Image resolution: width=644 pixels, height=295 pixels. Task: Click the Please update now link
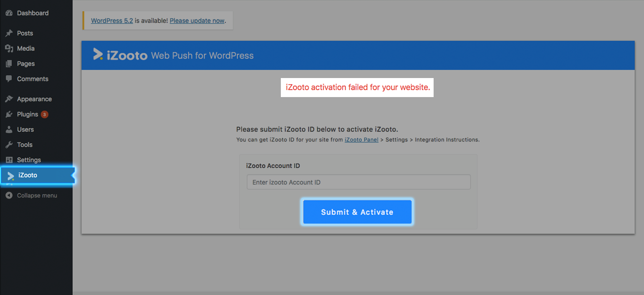197,20
